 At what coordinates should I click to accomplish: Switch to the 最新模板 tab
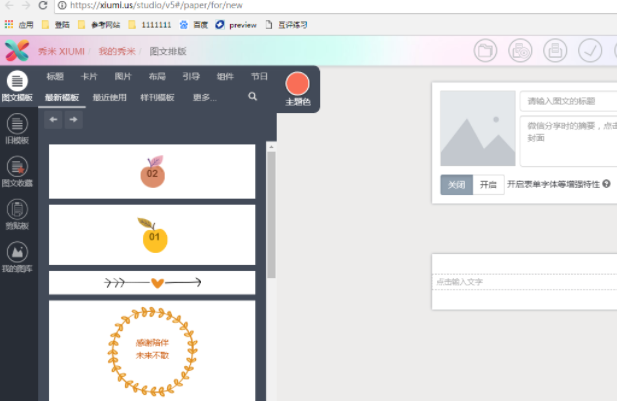(62, 97)
